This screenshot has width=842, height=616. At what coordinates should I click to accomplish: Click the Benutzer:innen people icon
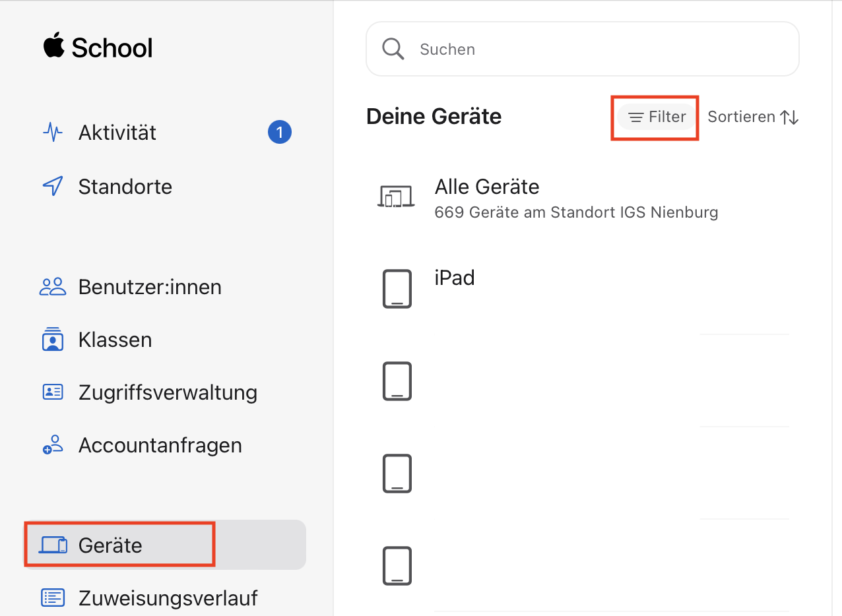[53, 287]
